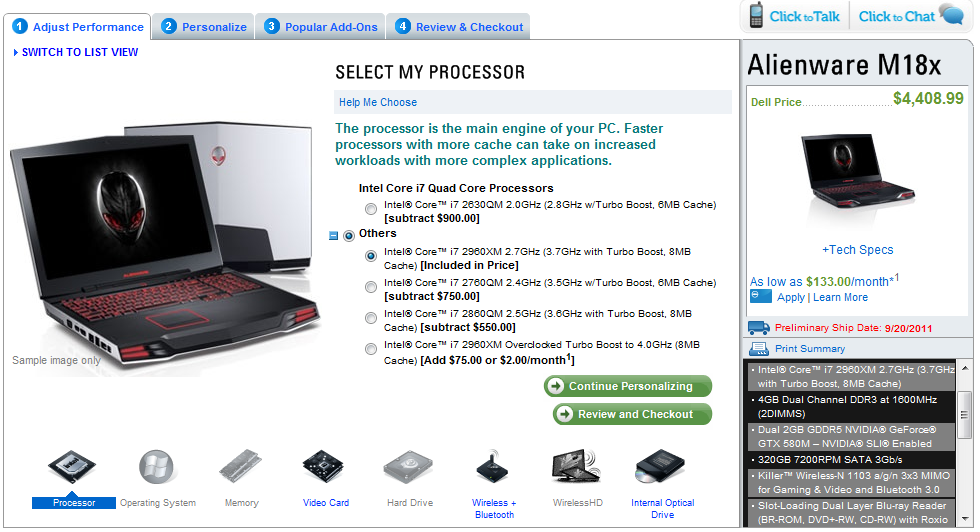Open the Help Me Choose link
The height and width of the screenshot is (532, 980).
[378, 102]
